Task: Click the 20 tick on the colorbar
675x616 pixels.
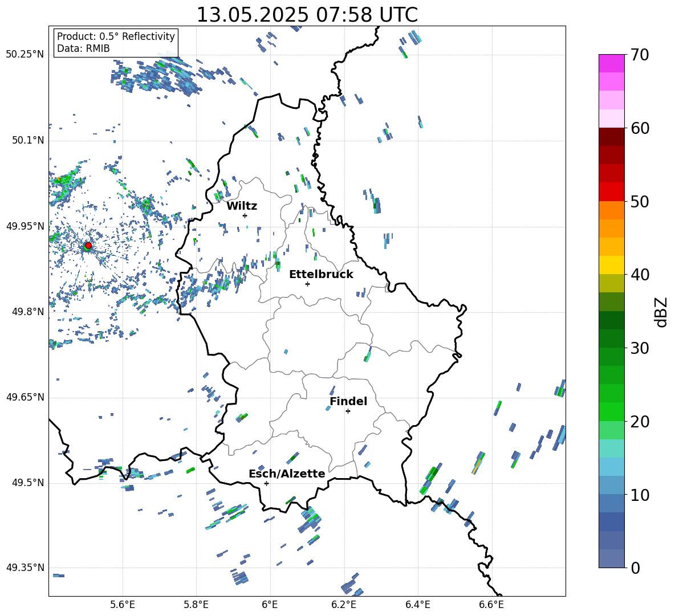Action: [640, 422]
